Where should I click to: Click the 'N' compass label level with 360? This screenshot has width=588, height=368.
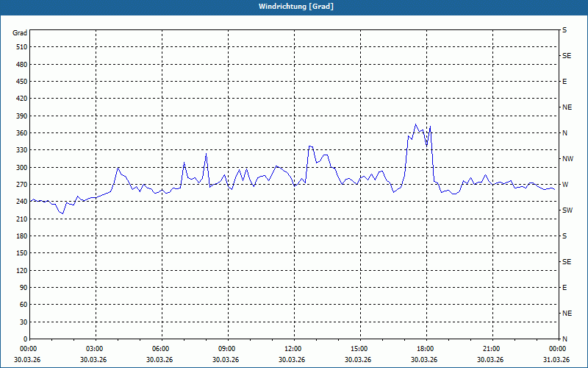coord(564,133)
